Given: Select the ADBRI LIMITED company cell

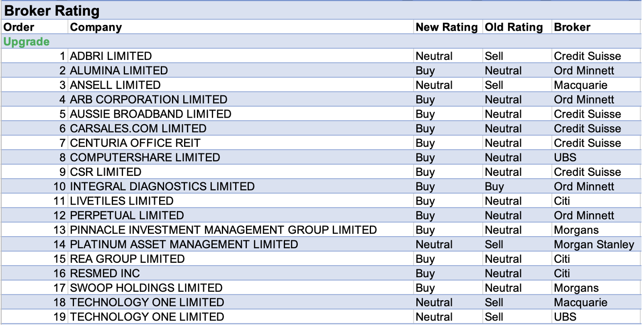Looking at the screenshot, I should click(x=111, y=56).
